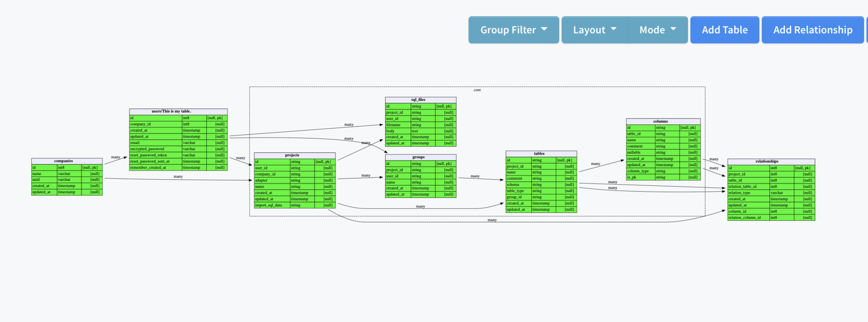Select the projects table header
868x322 pixels.
[x=295, y=156]
